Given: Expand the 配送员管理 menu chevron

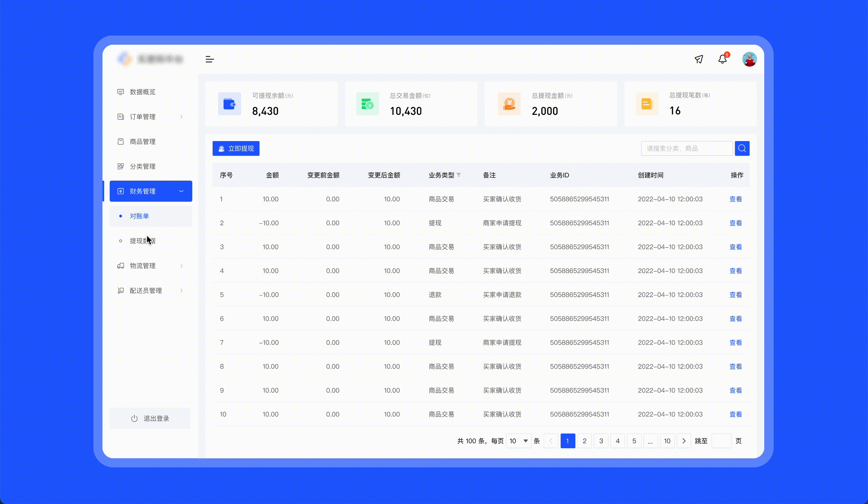Looking at the screenshot, I should [x=181, y=290].
